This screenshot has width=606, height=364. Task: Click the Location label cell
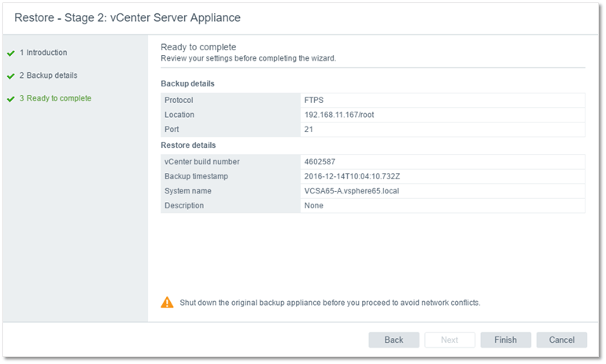[231, 115]
